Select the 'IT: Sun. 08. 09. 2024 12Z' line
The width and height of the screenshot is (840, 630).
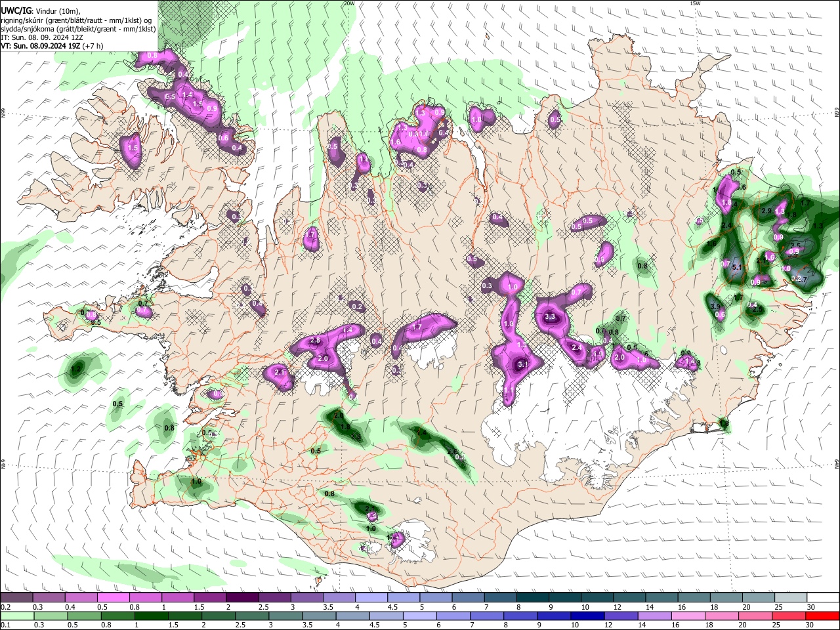tap(42, 37)
